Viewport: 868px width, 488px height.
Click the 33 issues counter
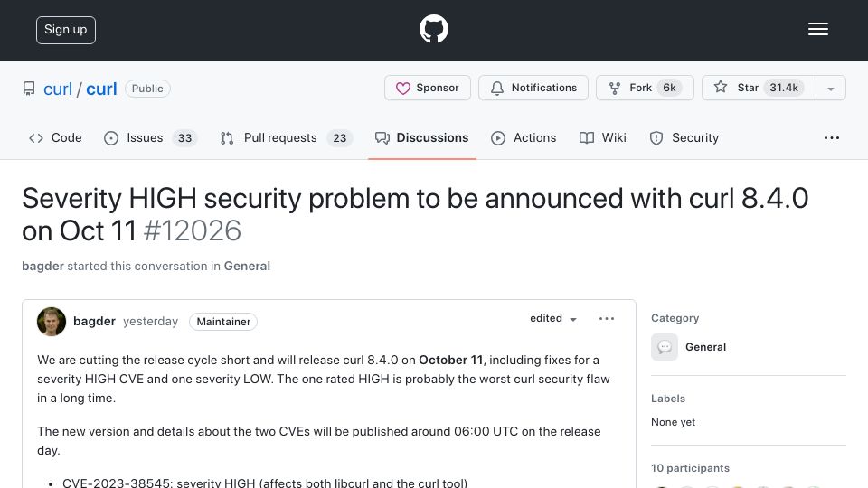coord(184,138)
